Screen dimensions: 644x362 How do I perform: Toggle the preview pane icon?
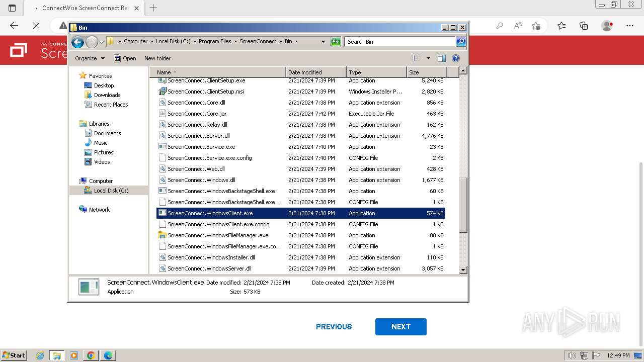tap(441, 58)
